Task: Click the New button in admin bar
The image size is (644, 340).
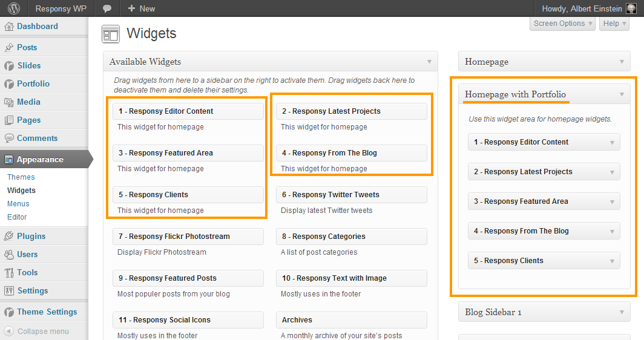Action: [142, 8]
